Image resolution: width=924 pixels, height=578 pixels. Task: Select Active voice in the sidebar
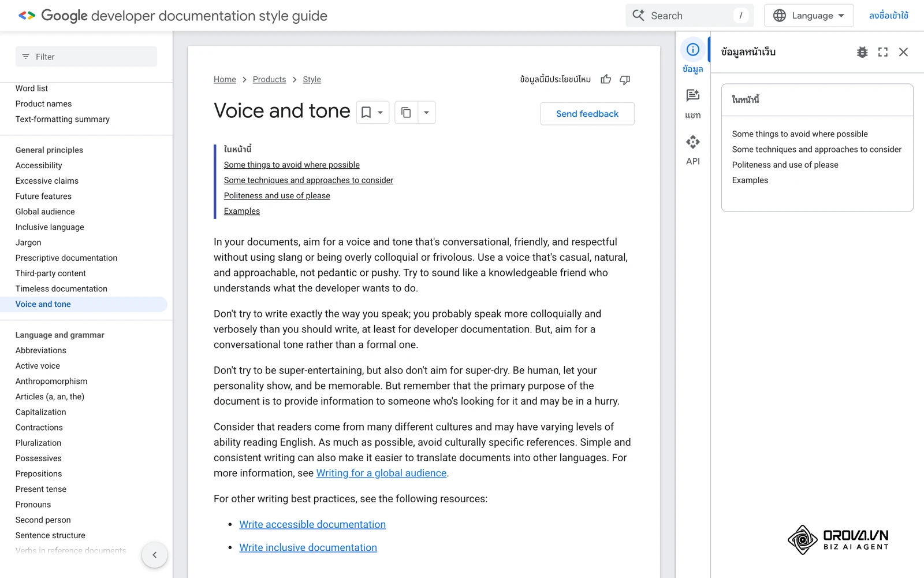click(38, 366)
